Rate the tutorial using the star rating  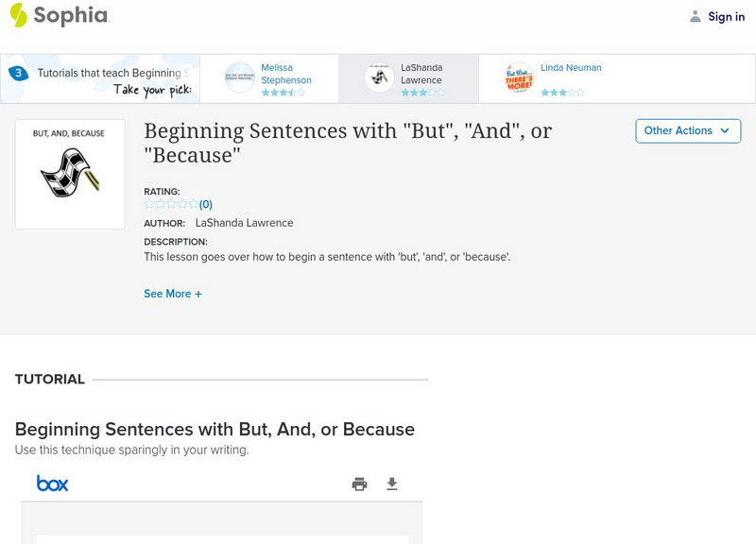point(171,204)
